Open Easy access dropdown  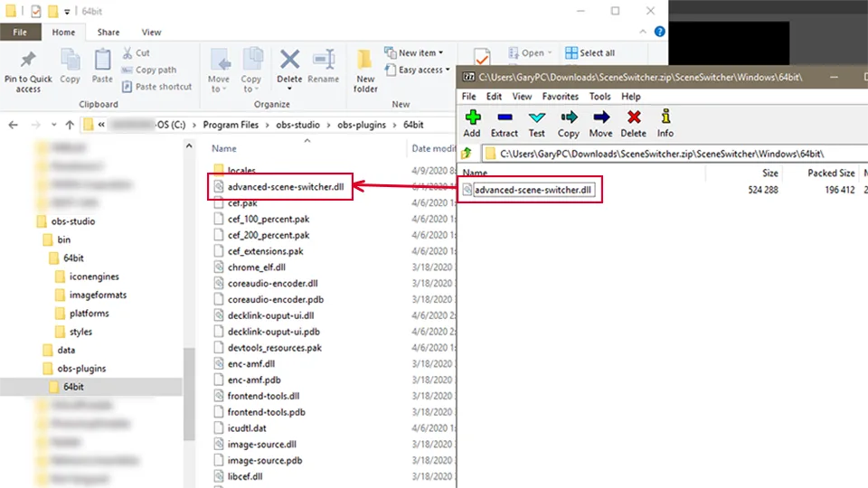(x=418, y=70)
